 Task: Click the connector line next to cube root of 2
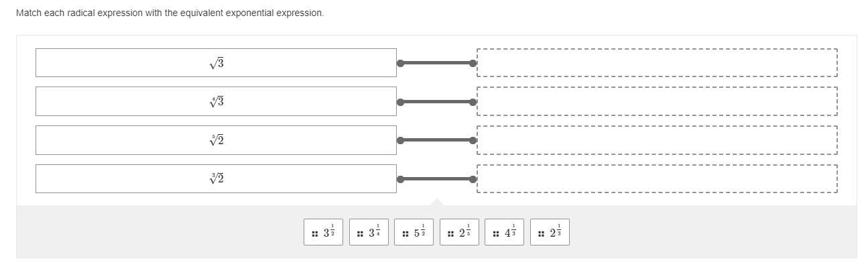(436, 179)
